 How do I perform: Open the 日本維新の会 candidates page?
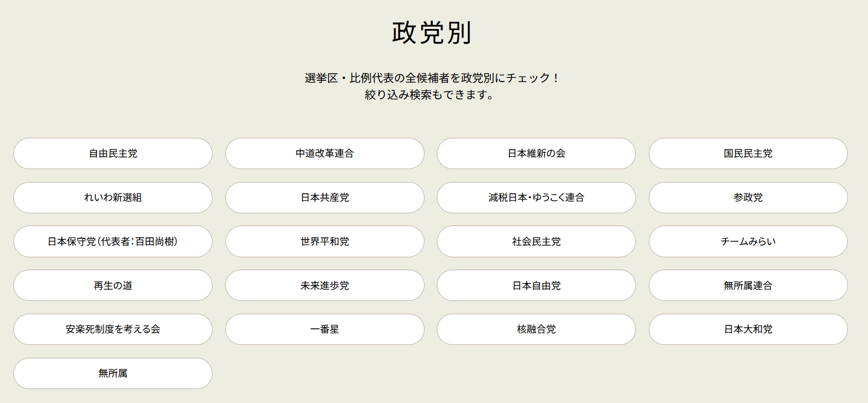[x=536, y=153]
